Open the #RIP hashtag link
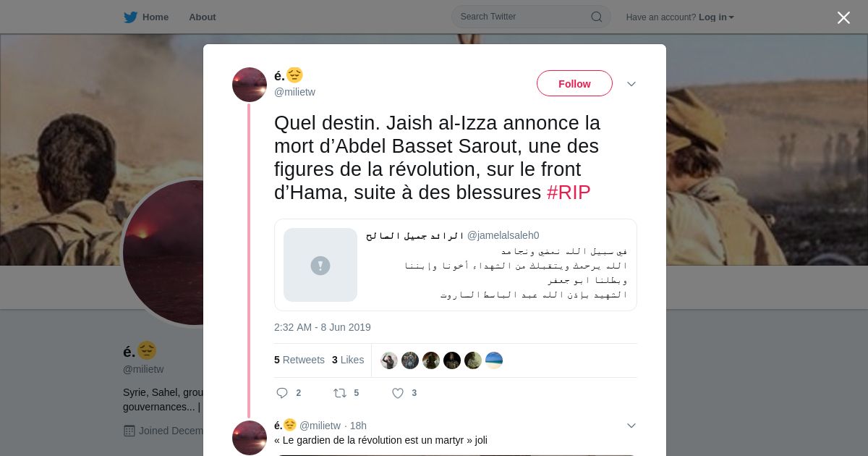Screen dimensions: 868x456 [569, 193]
